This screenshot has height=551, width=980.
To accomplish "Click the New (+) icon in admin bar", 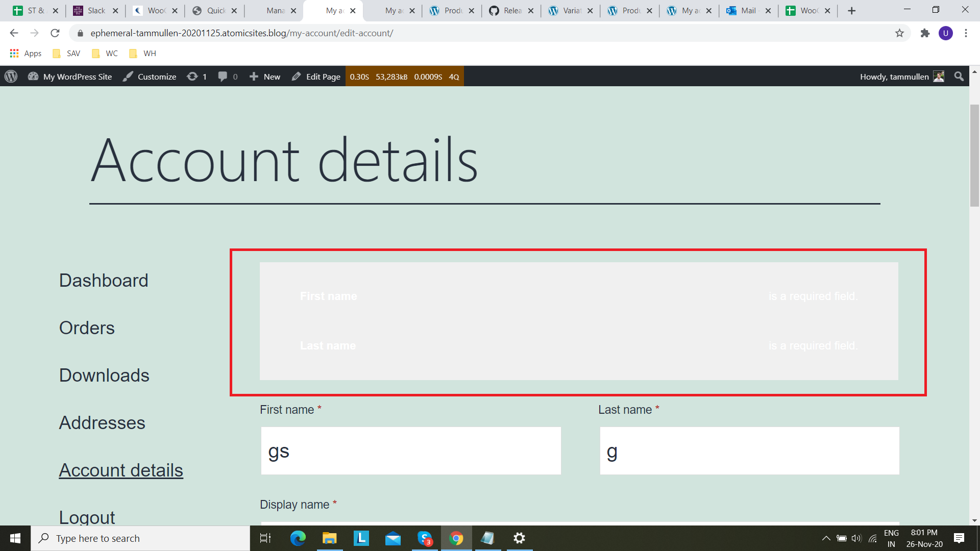I will 254,77.
